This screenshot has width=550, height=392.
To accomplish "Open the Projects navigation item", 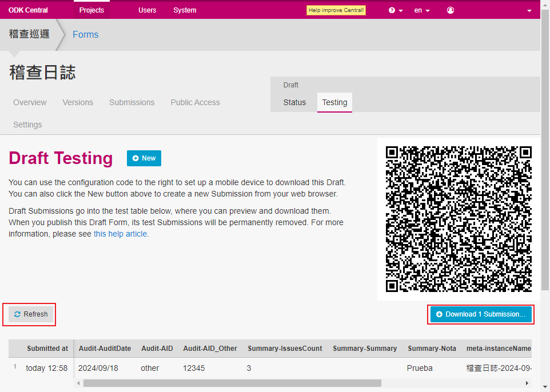I will [x=91, y=10].
